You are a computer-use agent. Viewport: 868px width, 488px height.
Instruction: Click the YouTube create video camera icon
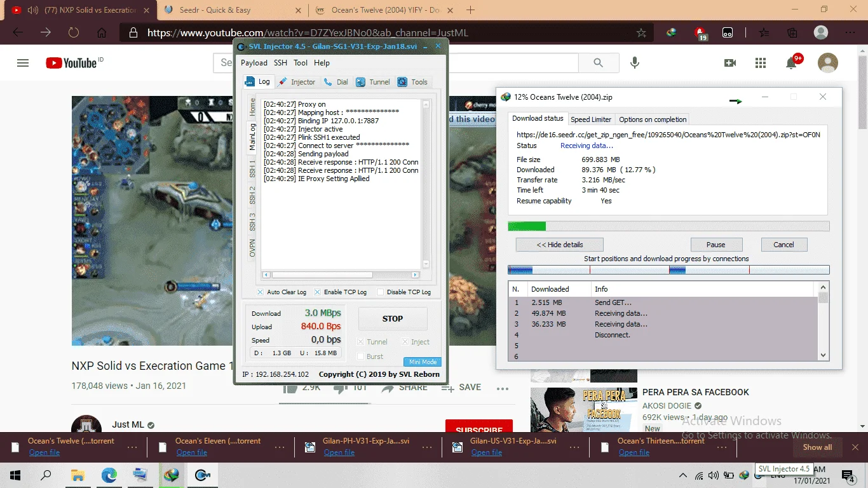coord(730,63)
